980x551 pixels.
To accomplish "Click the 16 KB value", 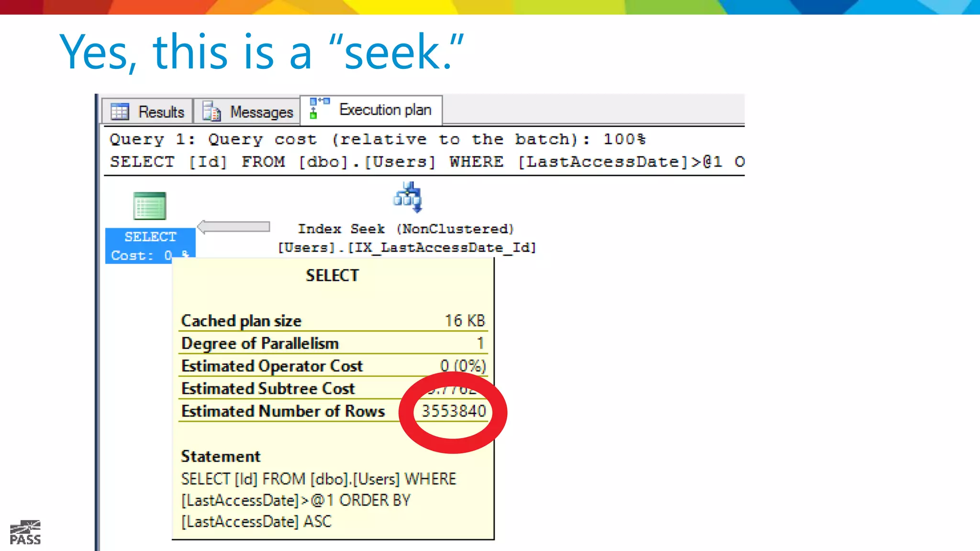I will pyautogui.click(x=465, y=320).
